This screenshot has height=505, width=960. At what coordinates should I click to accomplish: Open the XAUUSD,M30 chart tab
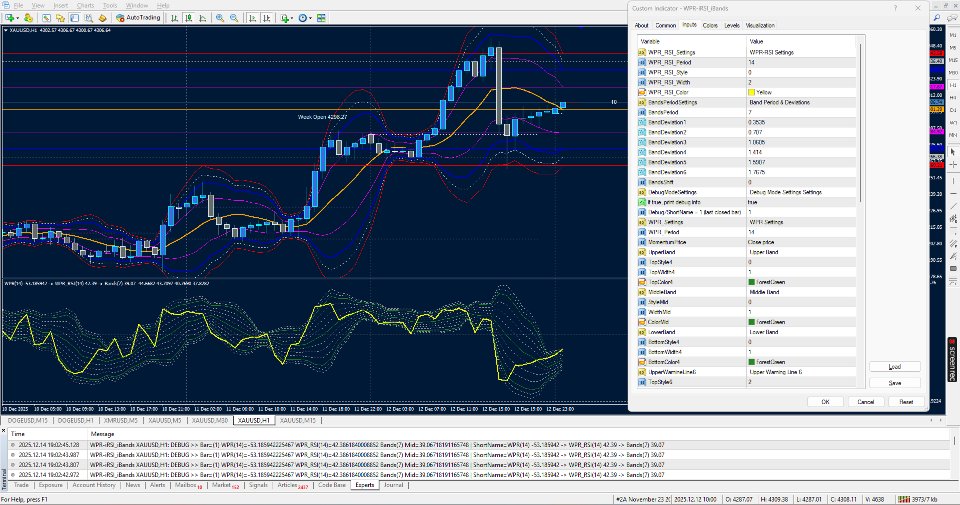tap(211, 420)
